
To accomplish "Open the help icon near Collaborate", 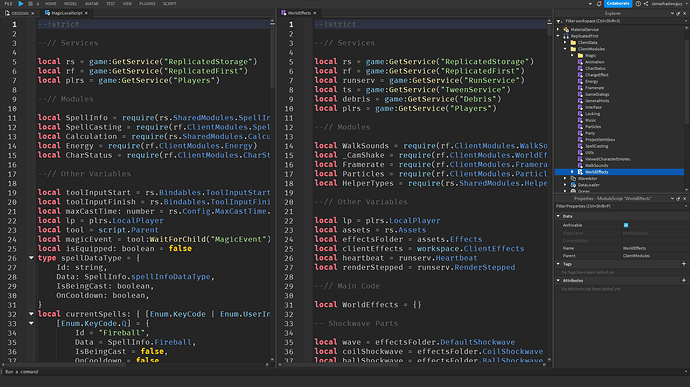I will tap(638, 4).
